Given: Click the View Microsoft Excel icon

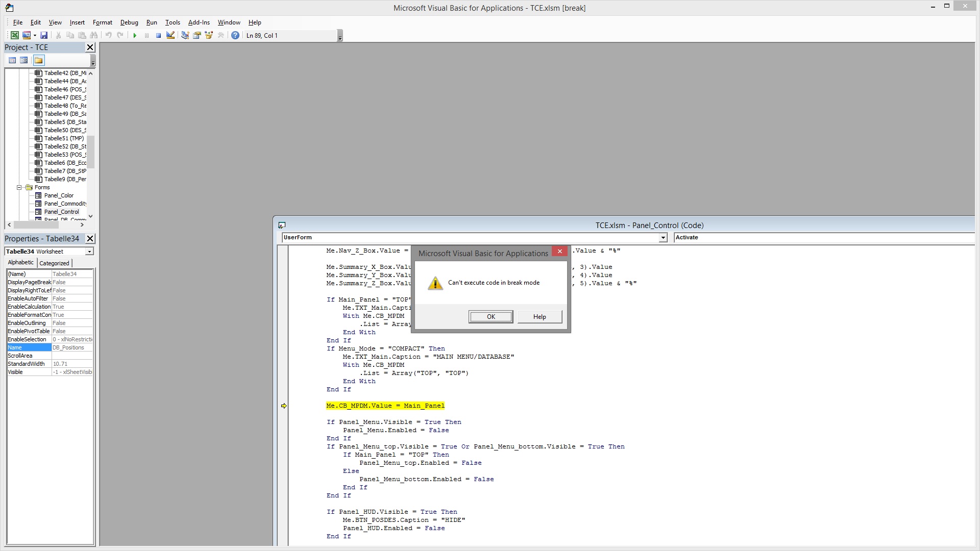Looking at the screenshot, I should click(15, 35).
